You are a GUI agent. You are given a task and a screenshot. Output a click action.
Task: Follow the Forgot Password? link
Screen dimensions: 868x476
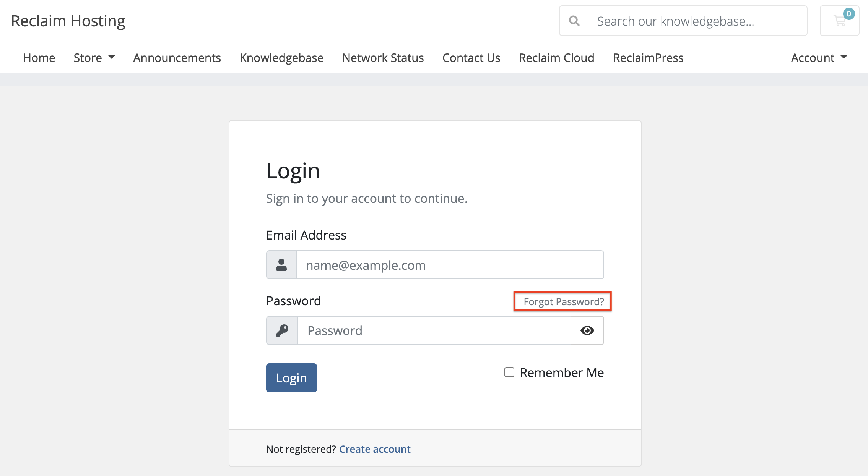564,301
